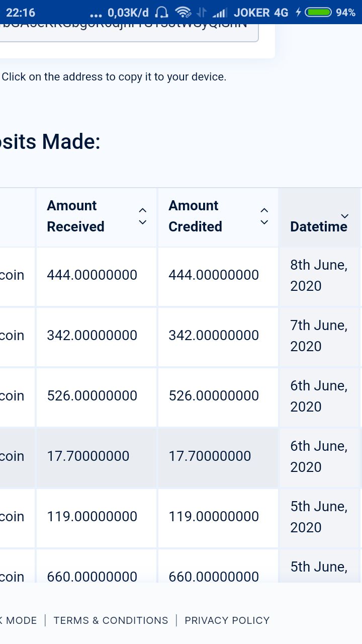The height and width of the screenshot is (644, 362).
Task: Click the partially visible Mode link in footer
Action: point(19,620)
